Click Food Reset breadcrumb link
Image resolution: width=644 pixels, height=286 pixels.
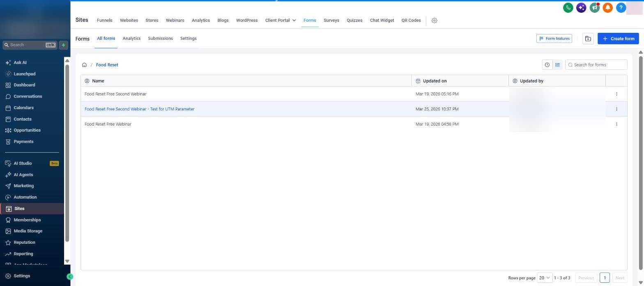[107, 65]
